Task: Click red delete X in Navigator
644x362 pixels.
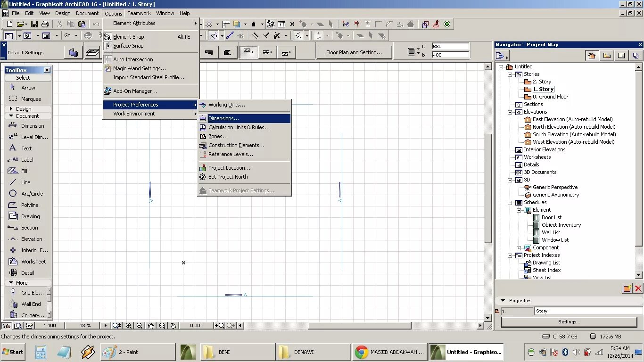Action: pos(638,288)
